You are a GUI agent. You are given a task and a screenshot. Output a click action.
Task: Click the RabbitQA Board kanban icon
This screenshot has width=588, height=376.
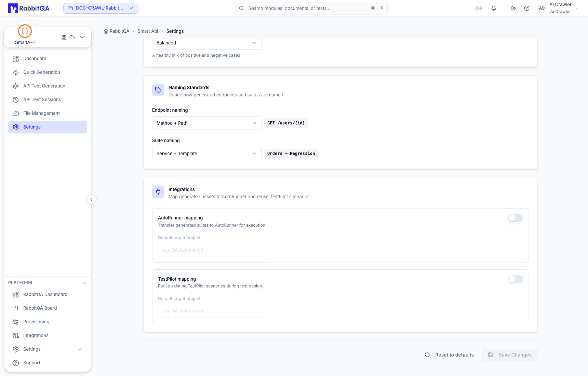click(16, 308)
